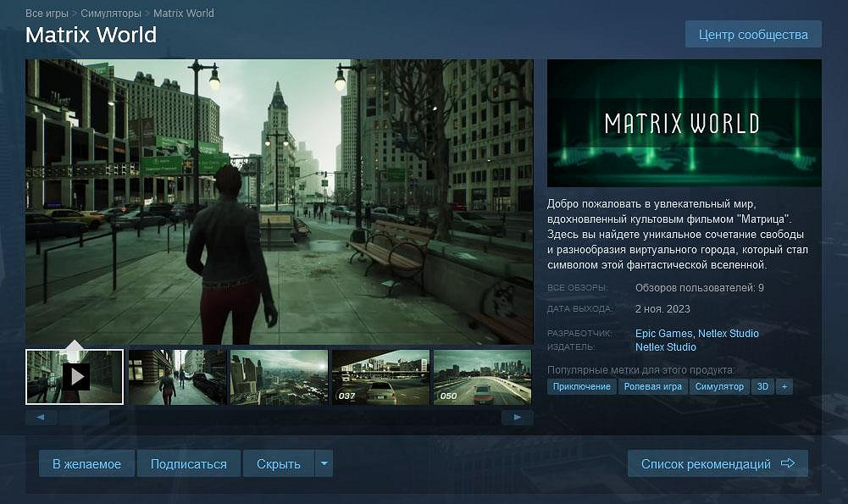Click the right carousel arrow below the screenshots
848x504 pixels.
point(517,416)
